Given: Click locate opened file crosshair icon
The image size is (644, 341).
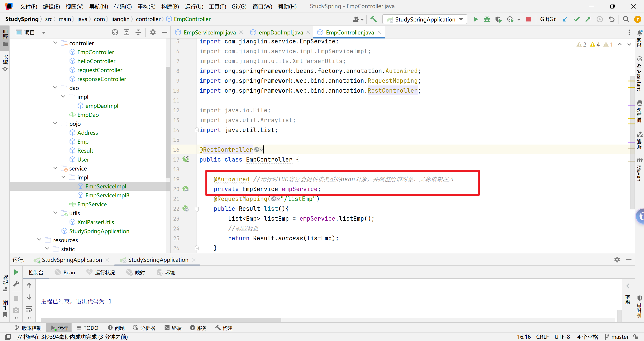Looking at the screenshot, I should click(115, 32).
